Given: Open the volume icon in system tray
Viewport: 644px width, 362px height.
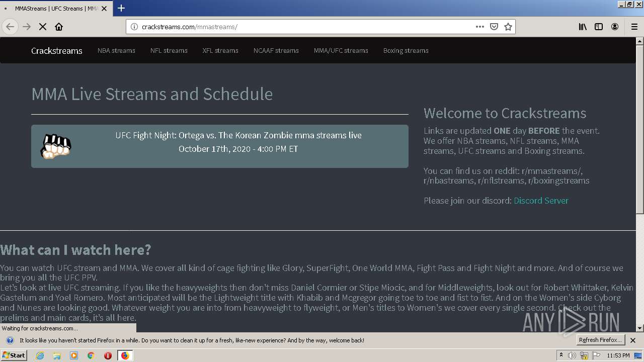Looking at the screenshot, I should point(572,355).
